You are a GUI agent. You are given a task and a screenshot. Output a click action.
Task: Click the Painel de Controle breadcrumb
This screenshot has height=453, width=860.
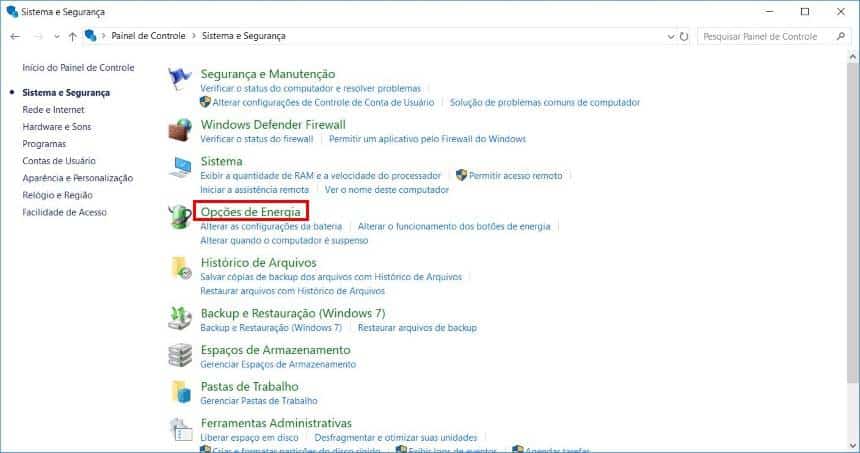pos(148,36)
